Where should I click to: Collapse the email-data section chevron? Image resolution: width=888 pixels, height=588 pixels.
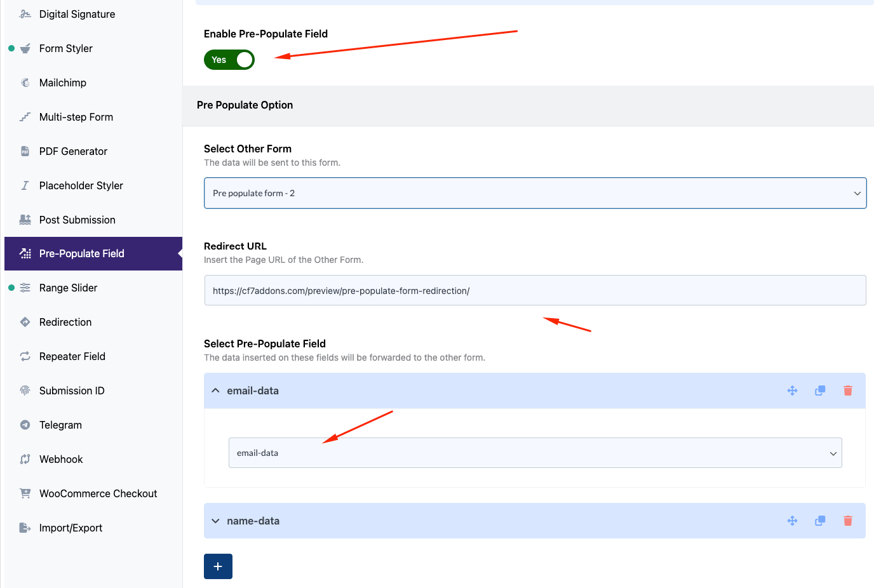pyautogui.click(x=215, y=391)
